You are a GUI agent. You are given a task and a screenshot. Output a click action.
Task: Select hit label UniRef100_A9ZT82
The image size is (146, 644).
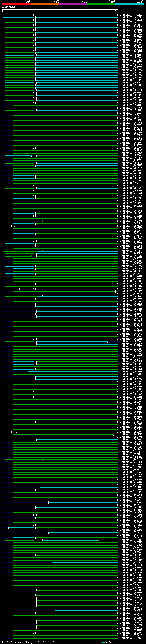click(x=131, y=40)
